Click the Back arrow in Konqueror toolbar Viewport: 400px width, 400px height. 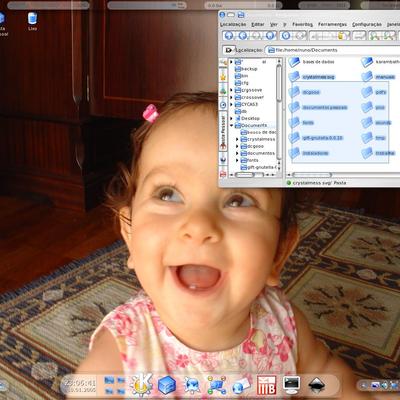tap(243, 35)
